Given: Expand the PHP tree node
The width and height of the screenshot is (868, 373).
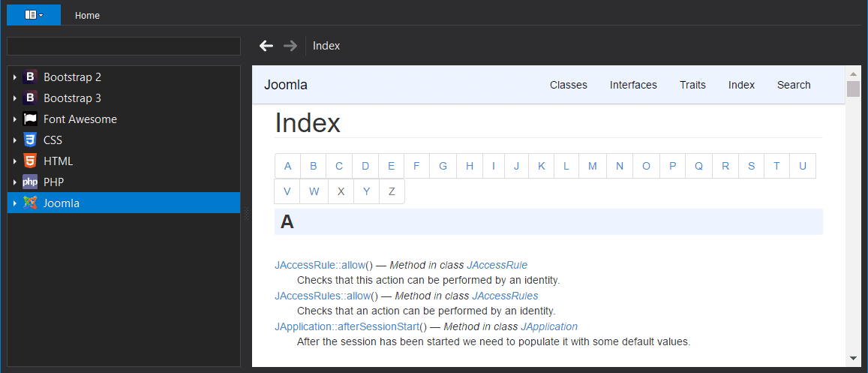Looking at the screenshot, I should [x=14, y=182].
